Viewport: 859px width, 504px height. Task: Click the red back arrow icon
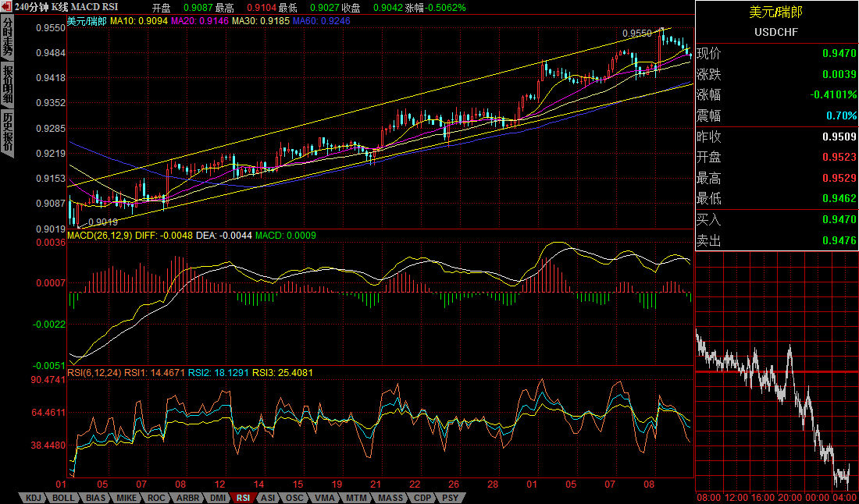[x=7, y=8]
